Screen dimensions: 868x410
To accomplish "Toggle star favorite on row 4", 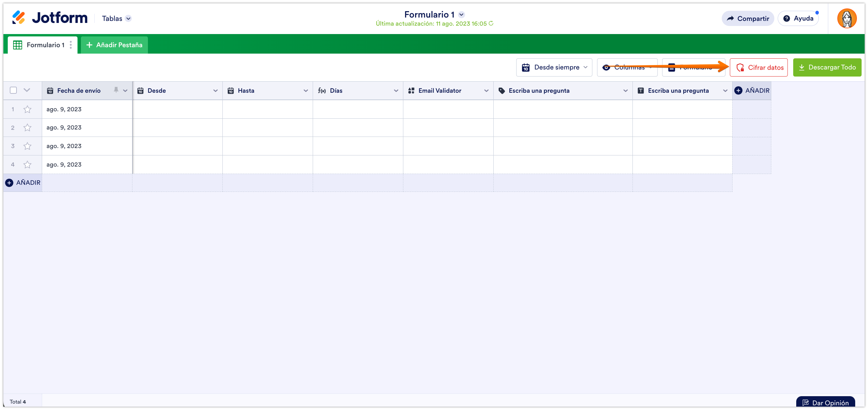I will [27, 165].
